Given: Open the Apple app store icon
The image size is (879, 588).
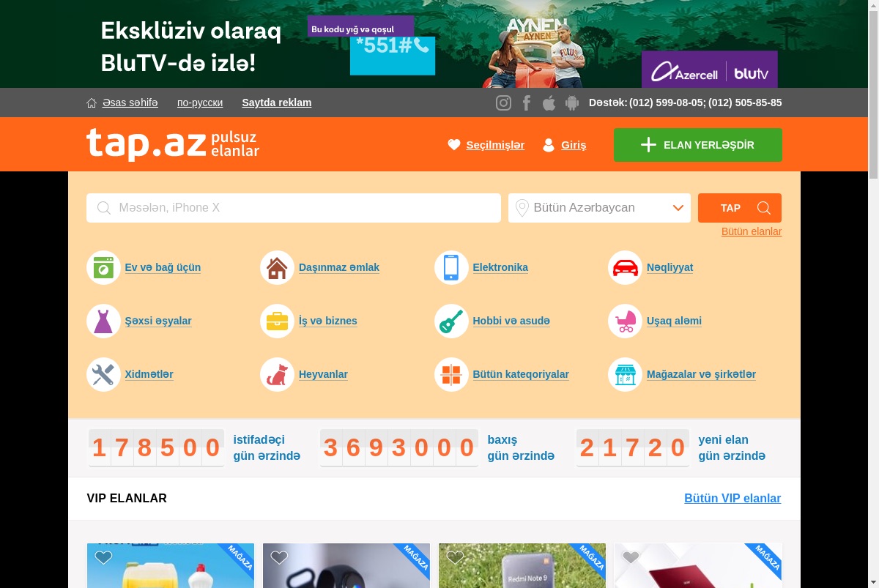Looking at the screenshot, I should [x=549, y=103].
